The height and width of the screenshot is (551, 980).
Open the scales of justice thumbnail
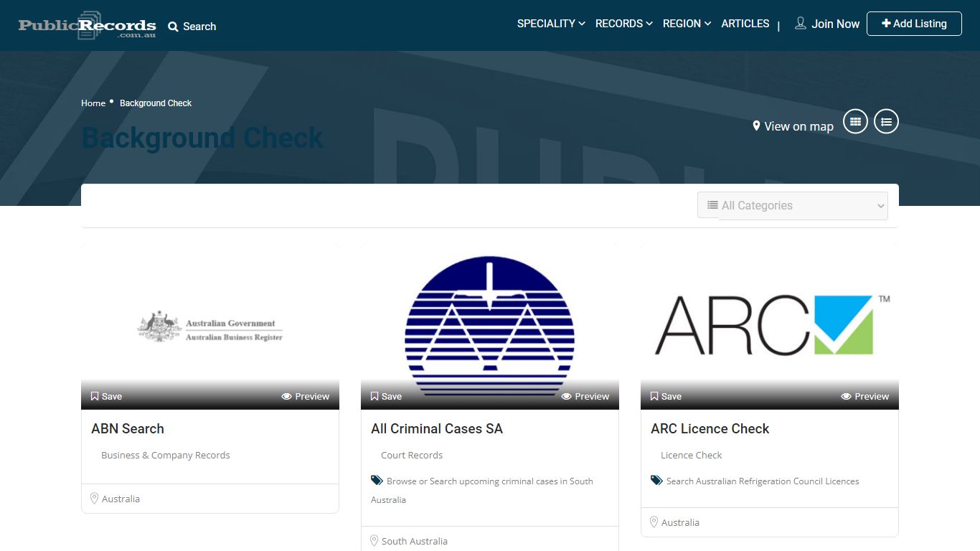pyautogui.click(x=490, y=326)
